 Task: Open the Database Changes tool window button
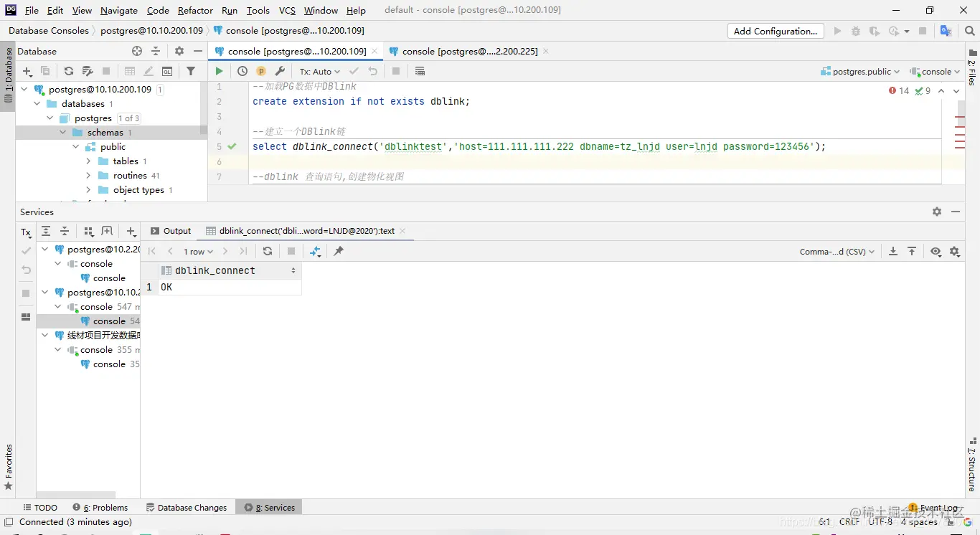(x=187, y=507)
